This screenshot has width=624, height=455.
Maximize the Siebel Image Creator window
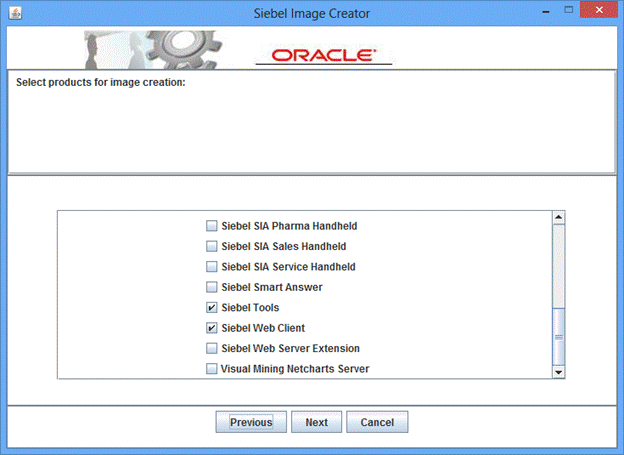tap(569, 10)
